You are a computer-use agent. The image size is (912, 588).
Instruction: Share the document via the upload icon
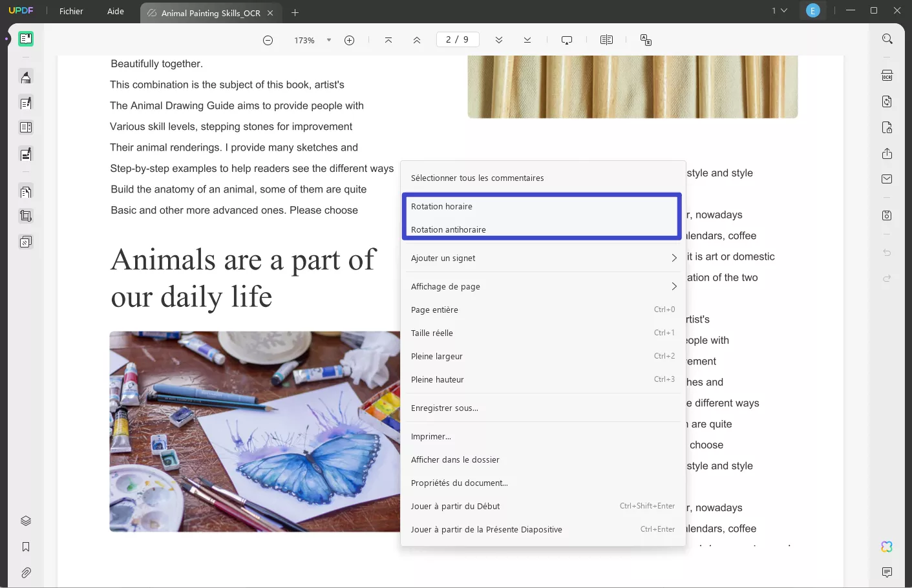coord(887,154)
